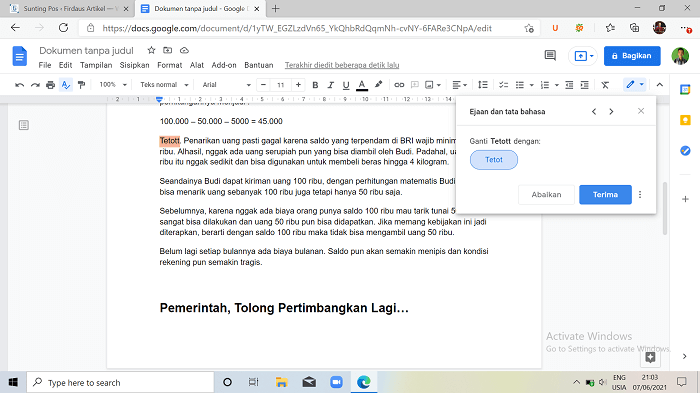Print the document using printer icon
The width and height of the screenshot is (700, 393).
pos(50,85)
